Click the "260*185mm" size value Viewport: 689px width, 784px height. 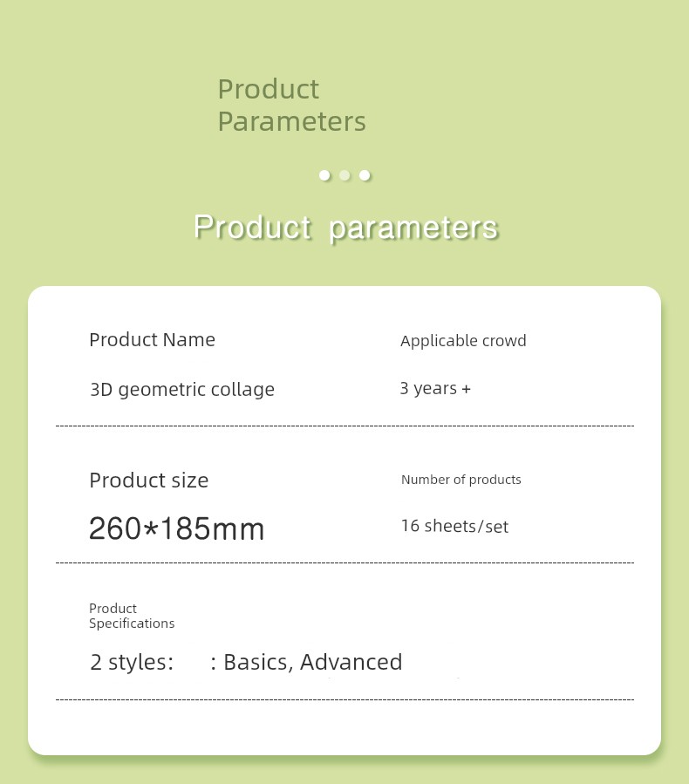tap(177, 528)
